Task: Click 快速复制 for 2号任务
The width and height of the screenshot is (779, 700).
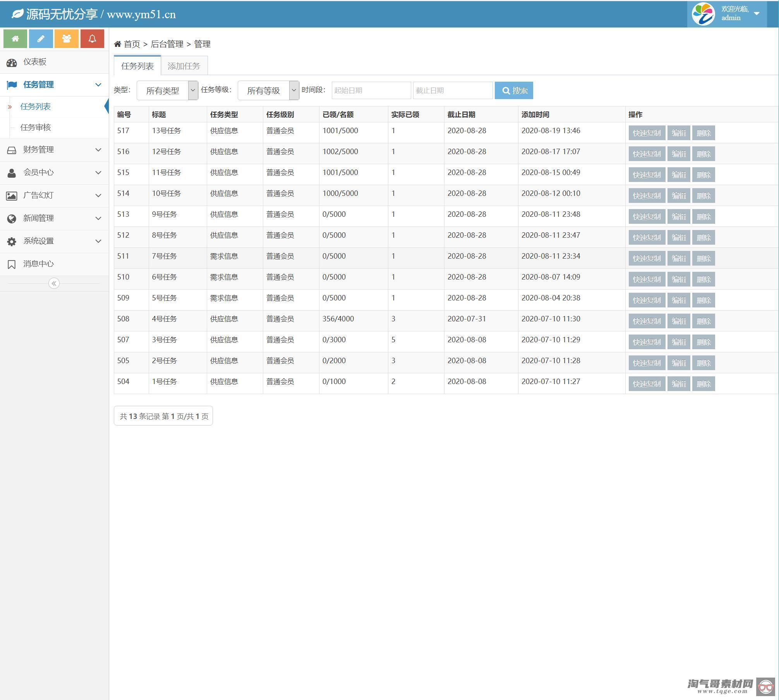Action: [x=647, y=363]
